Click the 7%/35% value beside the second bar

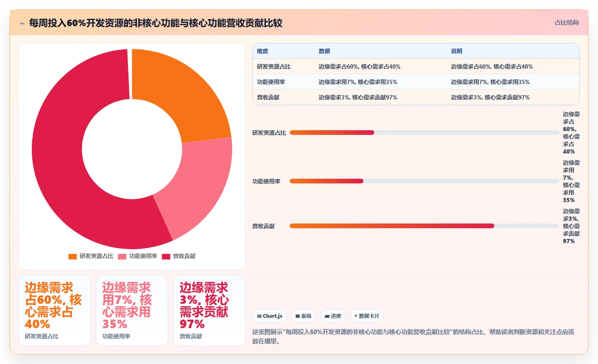pyautogui.click(x=571, y=181)
